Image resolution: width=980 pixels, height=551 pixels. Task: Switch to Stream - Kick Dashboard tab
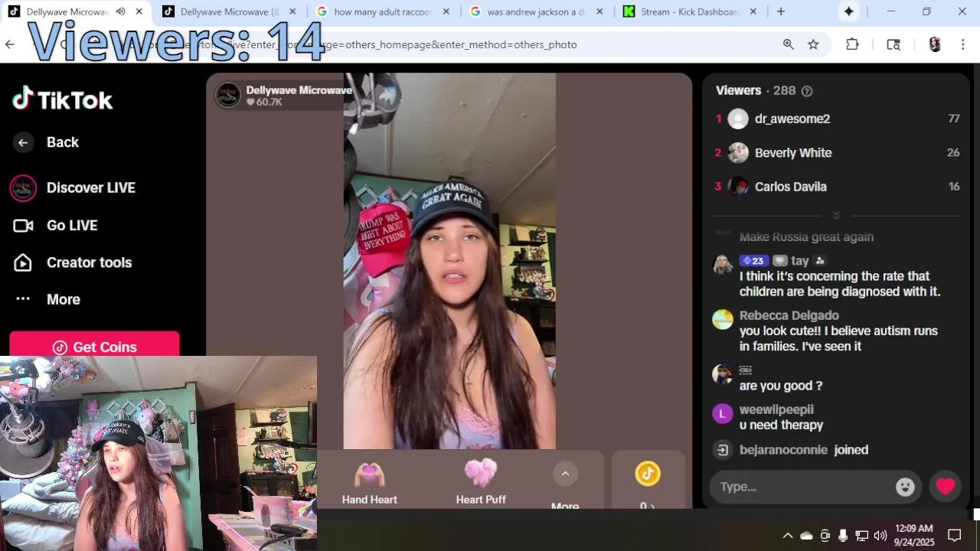[x=689, y=11]
